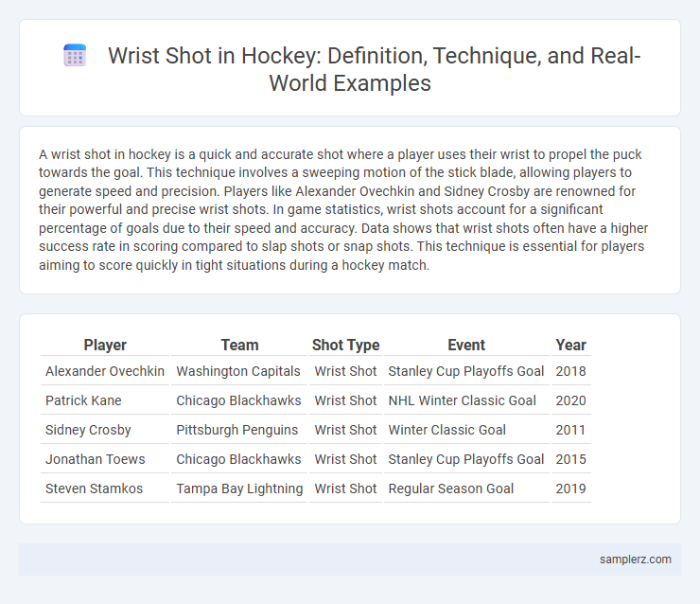Select the Team column header

tap(239, 345)
